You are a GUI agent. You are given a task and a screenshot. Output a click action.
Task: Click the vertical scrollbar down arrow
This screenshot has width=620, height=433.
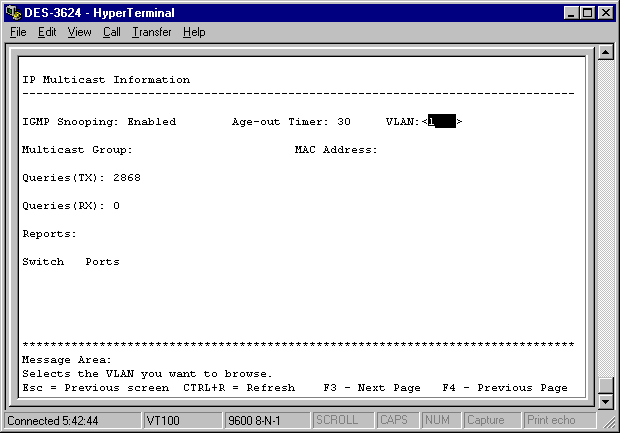[604, 402]
